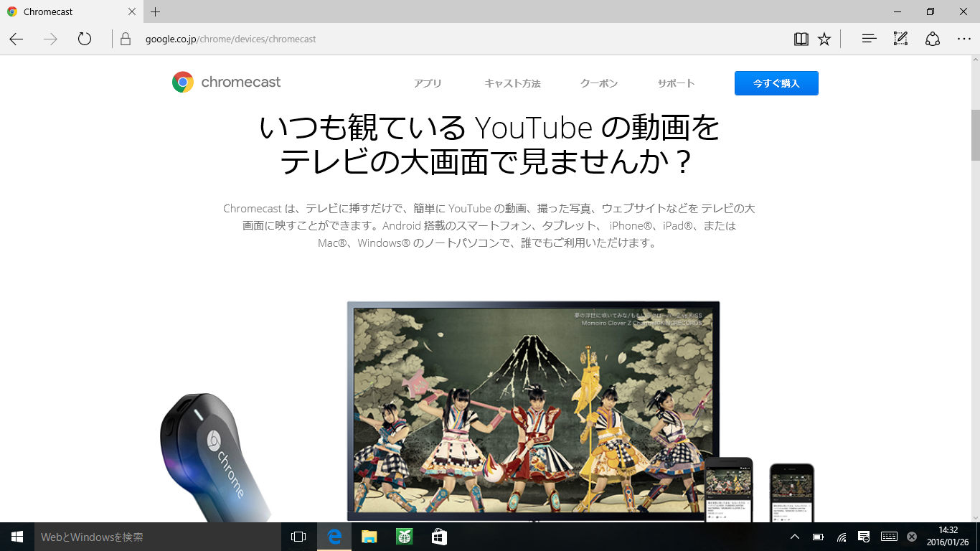Viewport: 980px width, 551px height.
Task: Select the Chromecast browser tab
Action: pyautogui.click(x=71, y=11)
